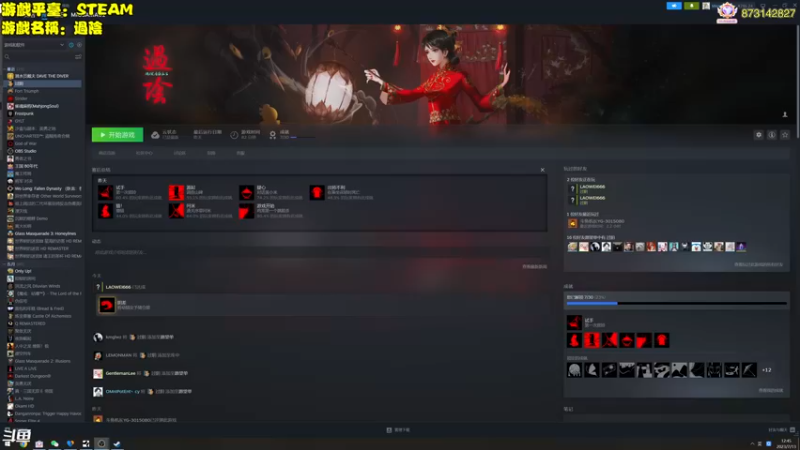Screen dimensions: 800x450
Task: Click the red arrow achievement icon in activity feed
Action: pos(107,305)
